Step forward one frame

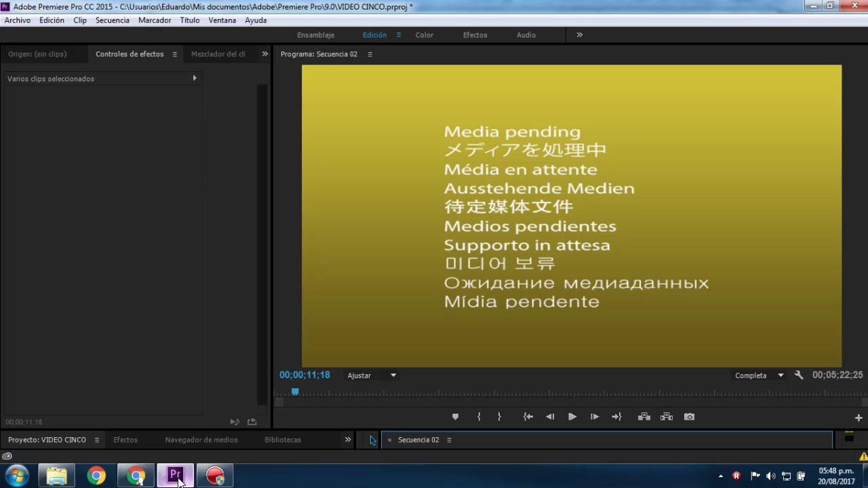point(594,417)
